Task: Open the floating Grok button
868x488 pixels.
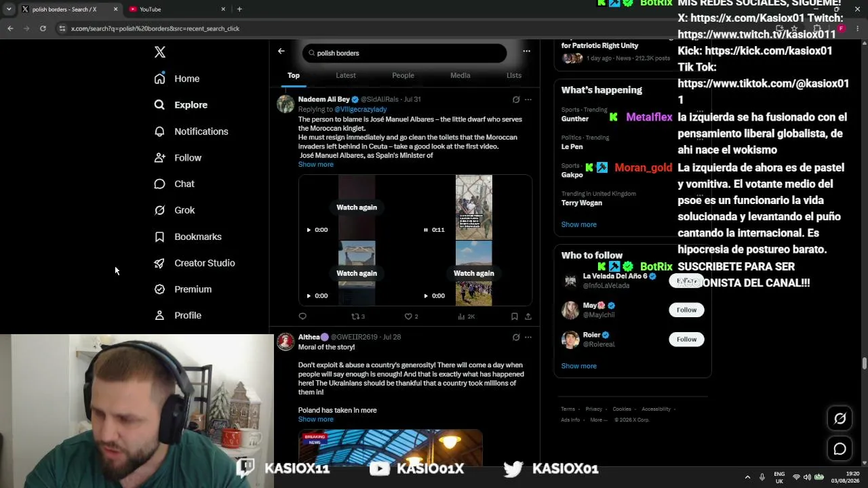Action: click(x=840, y=418)
